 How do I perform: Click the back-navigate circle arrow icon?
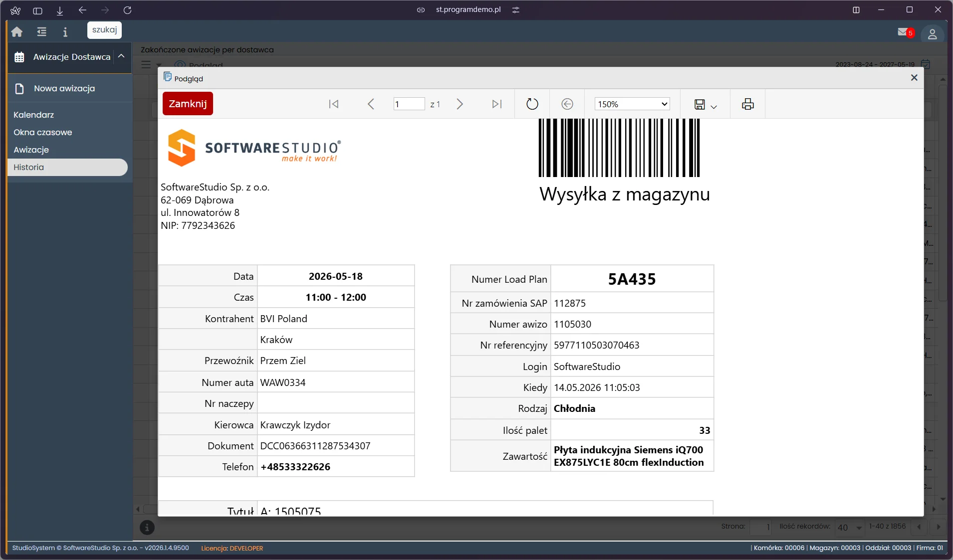point(567,104)
